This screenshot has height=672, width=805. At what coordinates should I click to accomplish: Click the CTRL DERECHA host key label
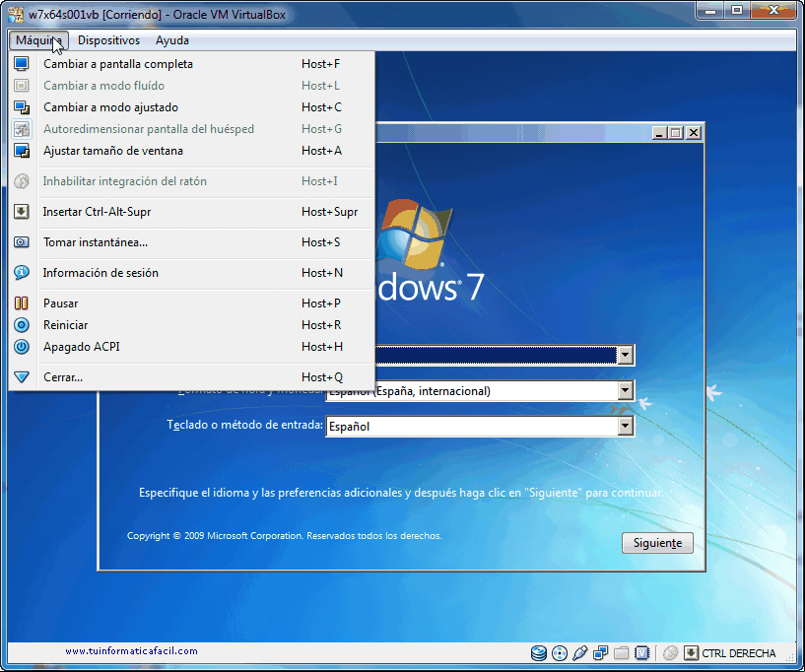click(739, 653)
